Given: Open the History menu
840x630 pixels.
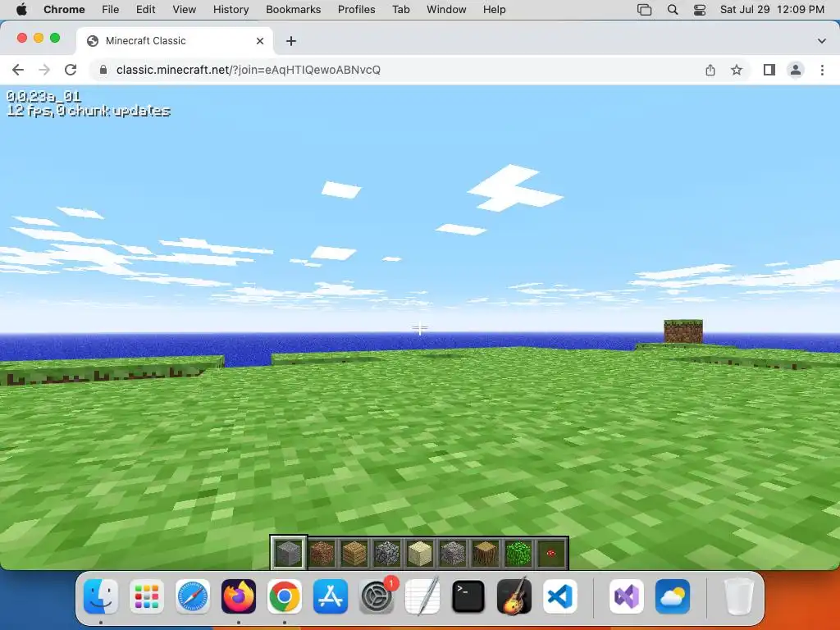Looking at the screenshot, I should click(231, 9).
